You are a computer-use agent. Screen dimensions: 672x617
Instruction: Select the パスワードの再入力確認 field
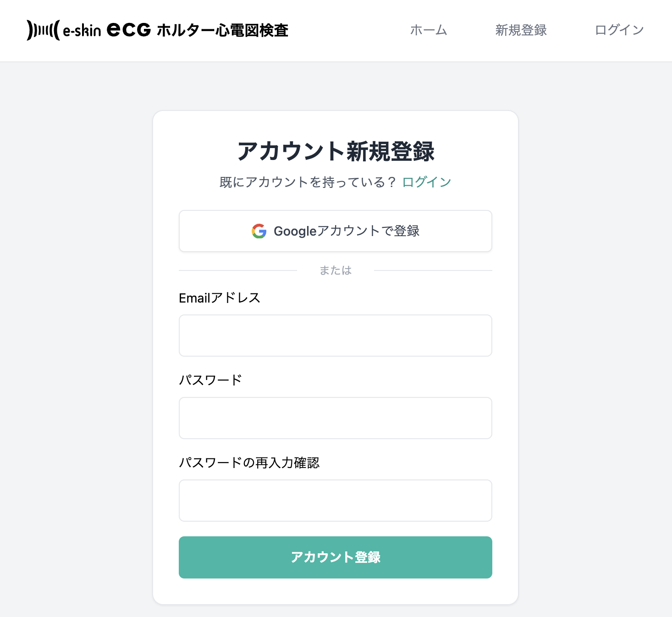[335, 501]
